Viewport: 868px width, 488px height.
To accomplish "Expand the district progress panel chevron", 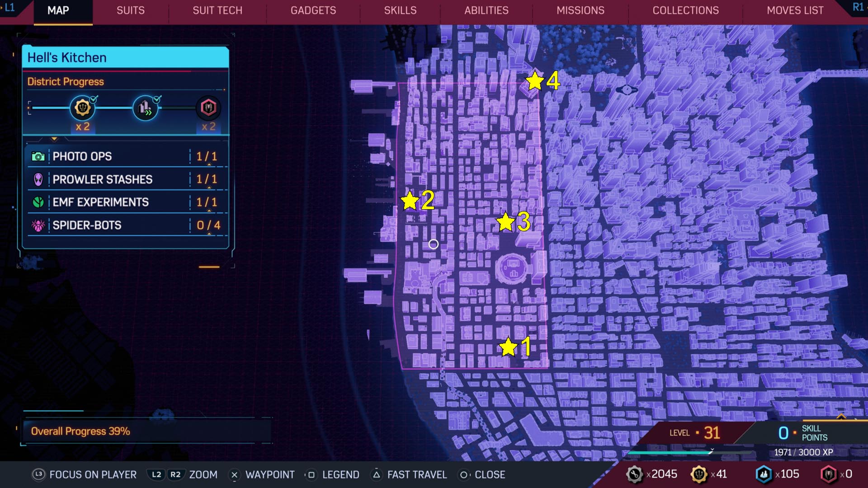I will coord(54,139).
